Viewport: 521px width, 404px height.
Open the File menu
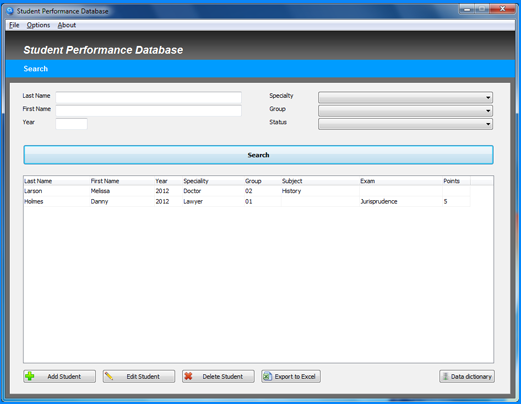point(14,25)
